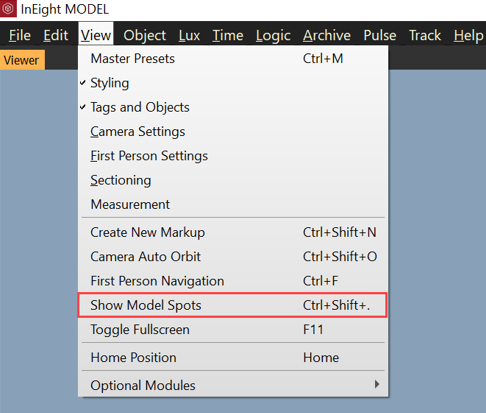This screenshot has height=413, width=486.
Task: Open the Lux menu
Action: point(189,35)
